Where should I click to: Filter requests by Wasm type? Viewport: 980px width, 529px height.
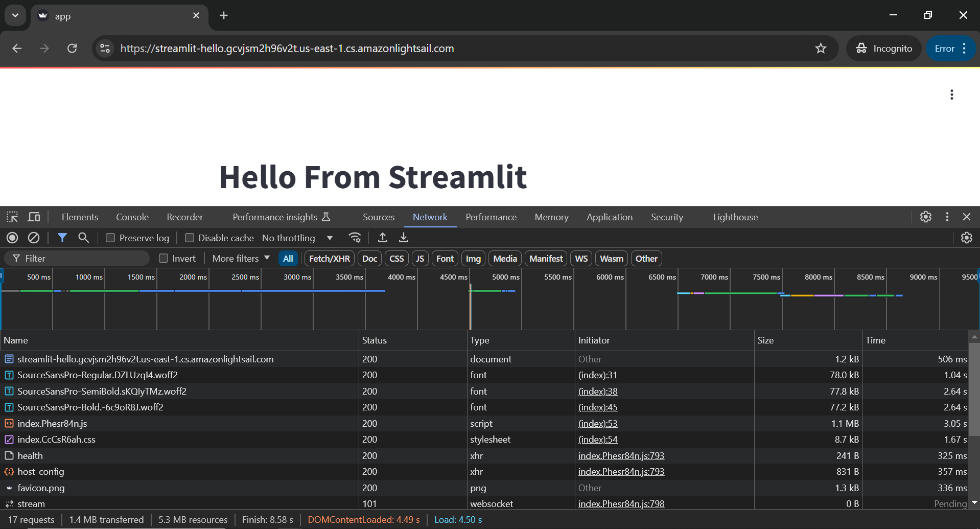click(612, 259)
